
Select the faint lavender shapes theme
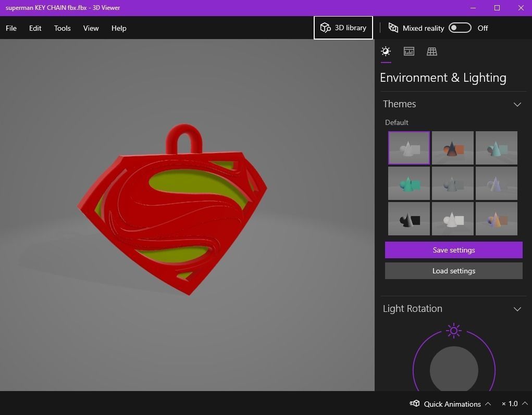tap(497, 183)
